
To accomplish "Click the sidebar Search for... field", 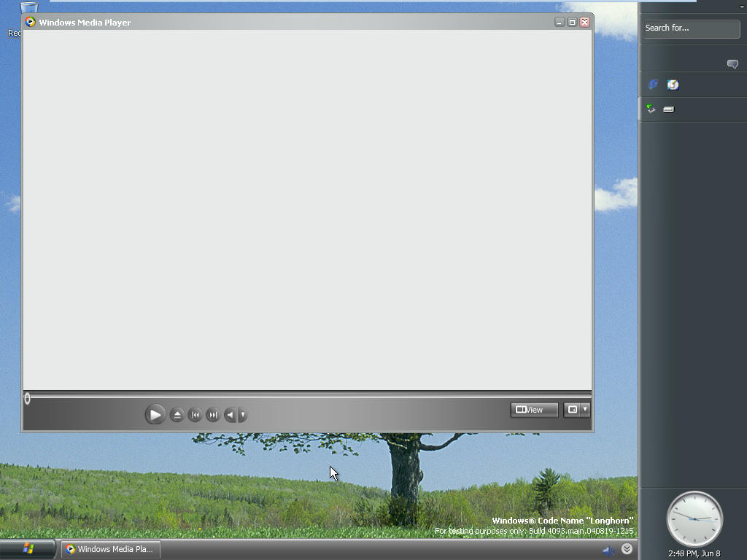I will click(691, 28).
